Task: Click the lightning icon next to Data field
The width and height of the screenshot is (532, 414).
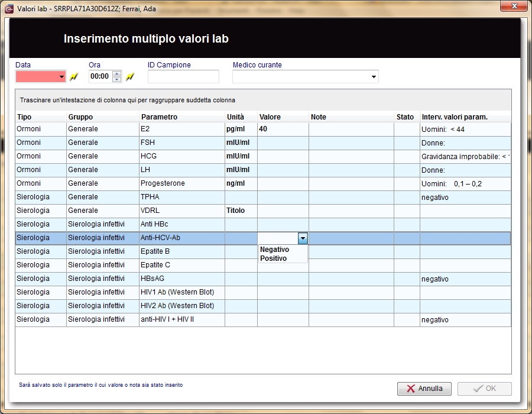Action: (74, 77)
